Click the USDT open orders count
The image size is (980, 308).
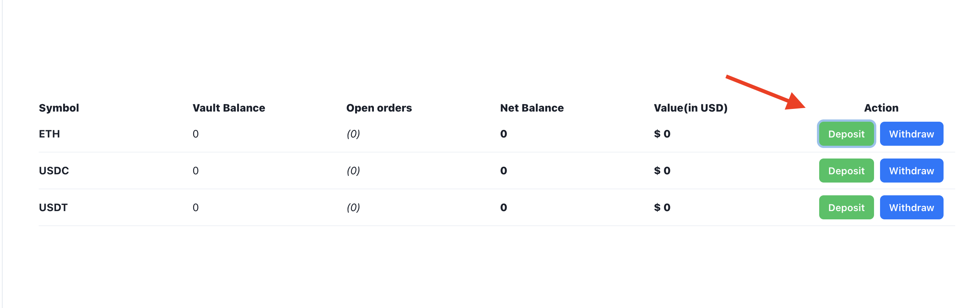pos(353,208)
